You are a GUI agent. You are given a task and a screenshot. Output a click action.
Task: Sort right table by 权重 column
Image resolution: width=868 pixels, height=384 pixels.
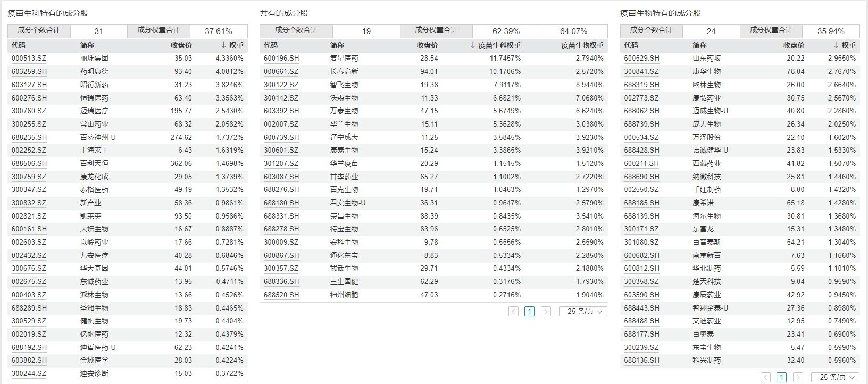[x=845, y=46]
